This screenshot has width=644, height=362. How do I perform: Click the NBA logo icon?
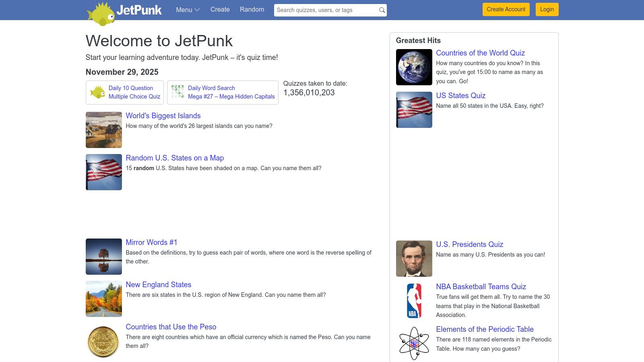coord(413,300)
